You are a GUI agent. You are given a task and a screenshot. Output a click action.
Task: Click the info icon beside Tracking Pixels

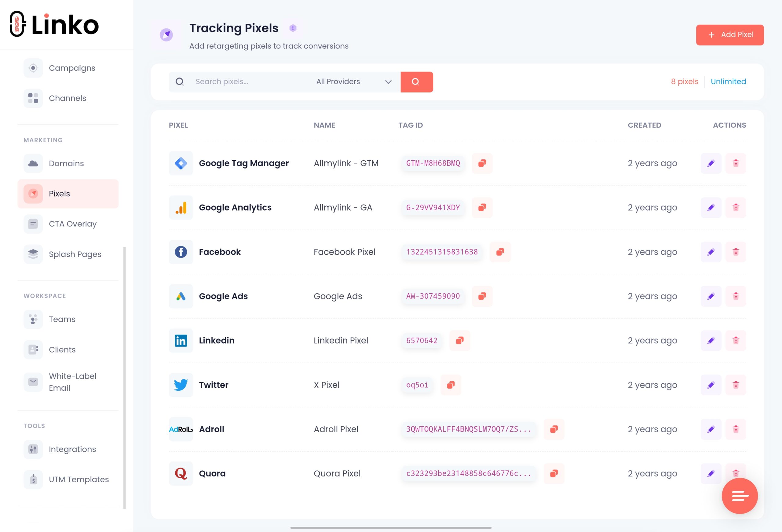click(x=293, y=28)
